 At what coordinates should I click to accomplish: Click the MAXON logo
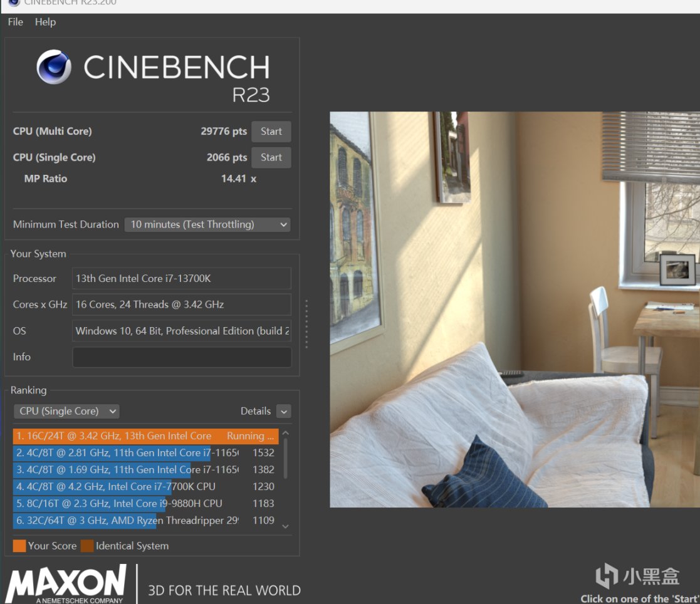point(66,584)
